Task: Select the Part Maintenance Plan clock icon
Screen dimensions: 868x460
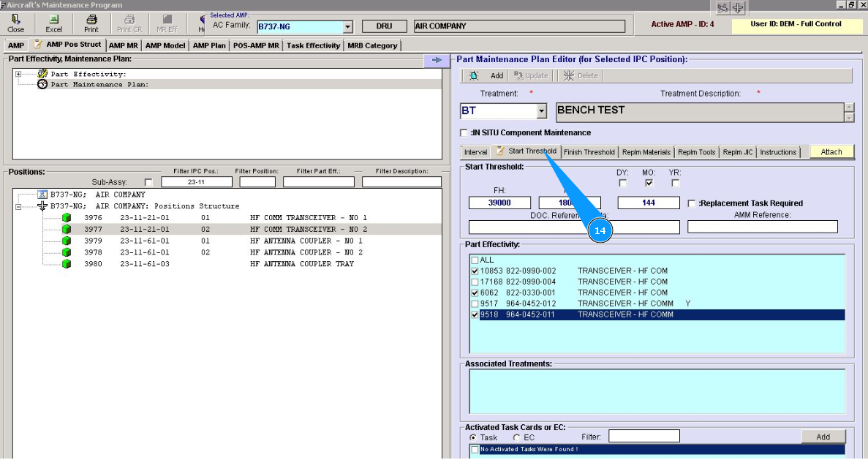Action: (42, 84)
